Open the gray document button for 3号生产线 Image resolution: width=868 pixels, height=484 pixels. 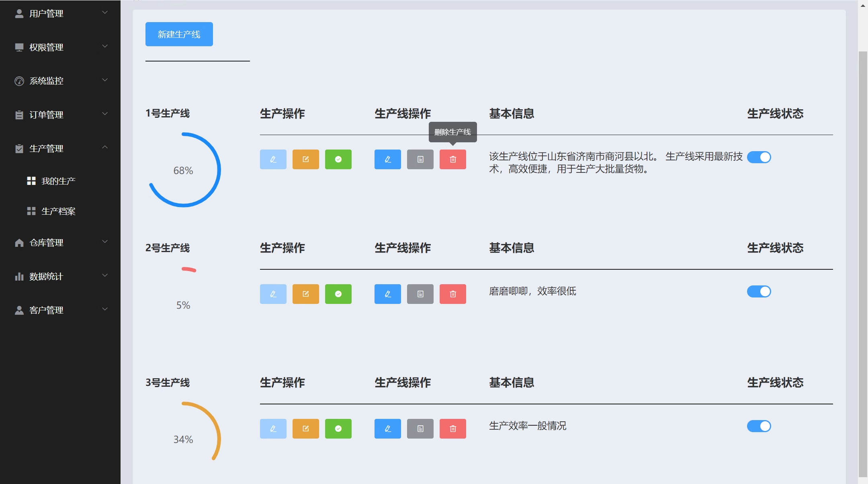pyautogui.click(x=420, y=429)
